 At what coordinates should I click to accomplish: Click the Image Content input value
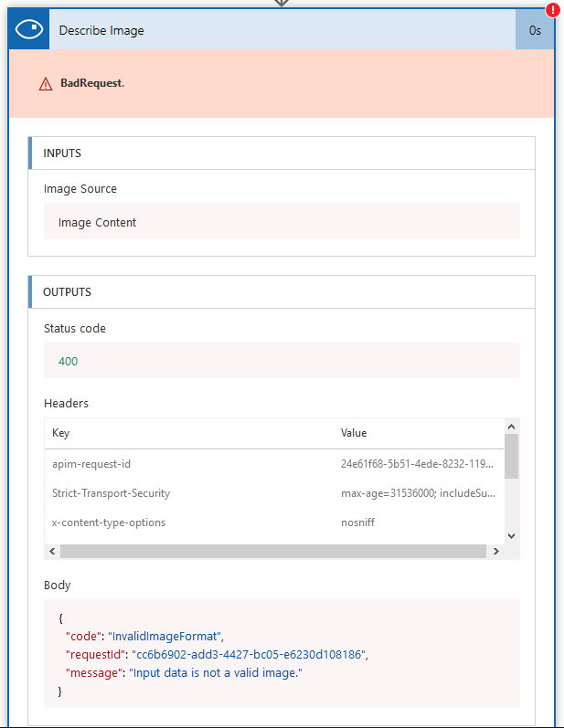coord(98,222)
